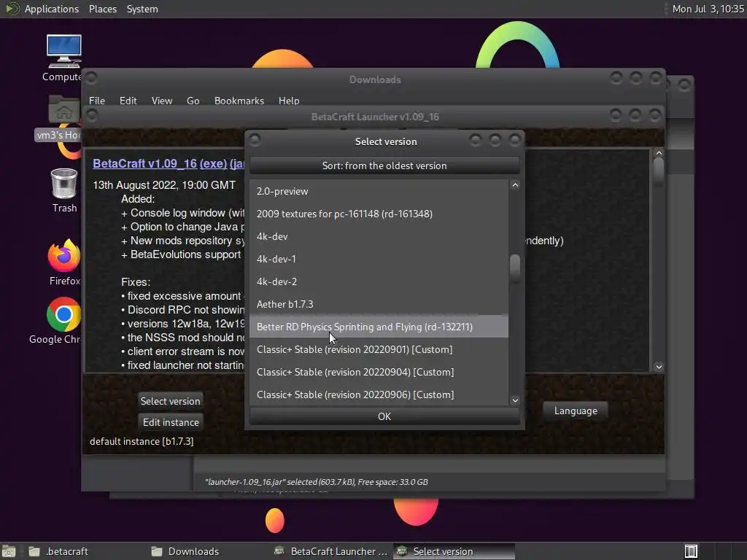Select the 4k-dev-1 version

pos(379,259)
